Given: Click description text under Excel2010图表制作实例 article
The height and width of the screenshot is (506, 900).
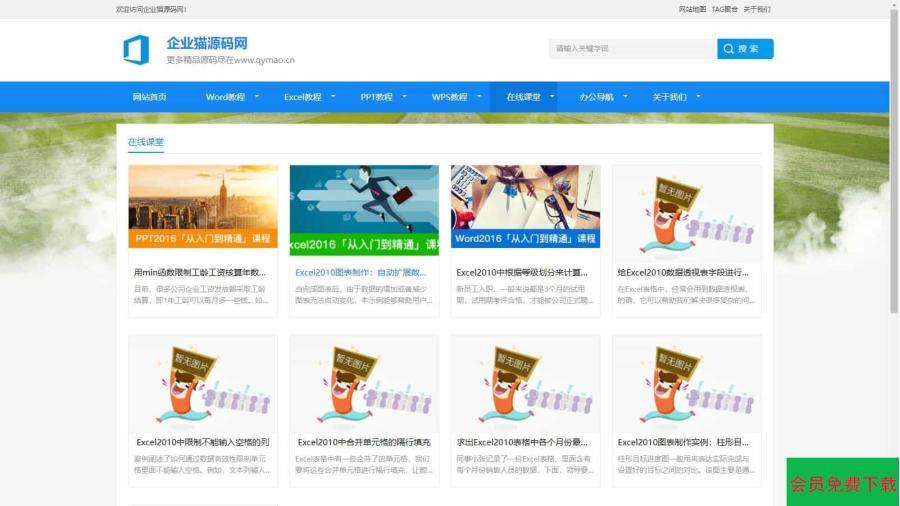Looking at the screenshot, I should [686, 464].
